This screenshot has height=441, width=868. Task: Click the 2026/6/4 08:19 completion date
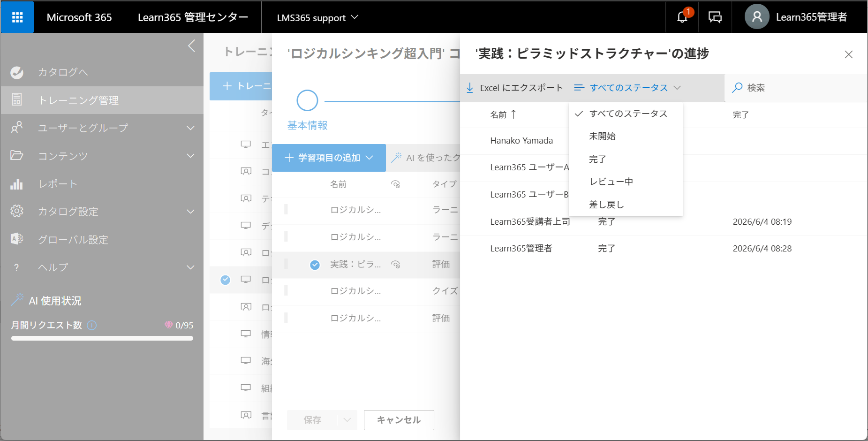[x=762, y=222]
